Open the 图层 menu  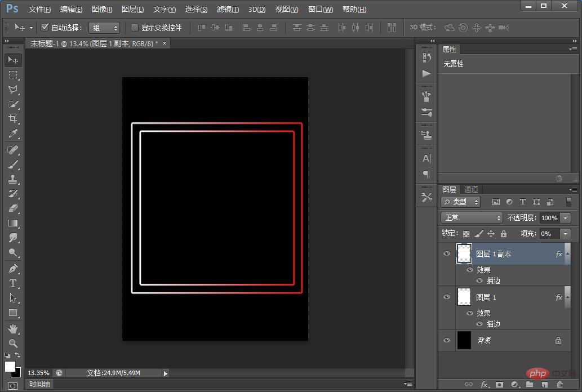point(132,9)
